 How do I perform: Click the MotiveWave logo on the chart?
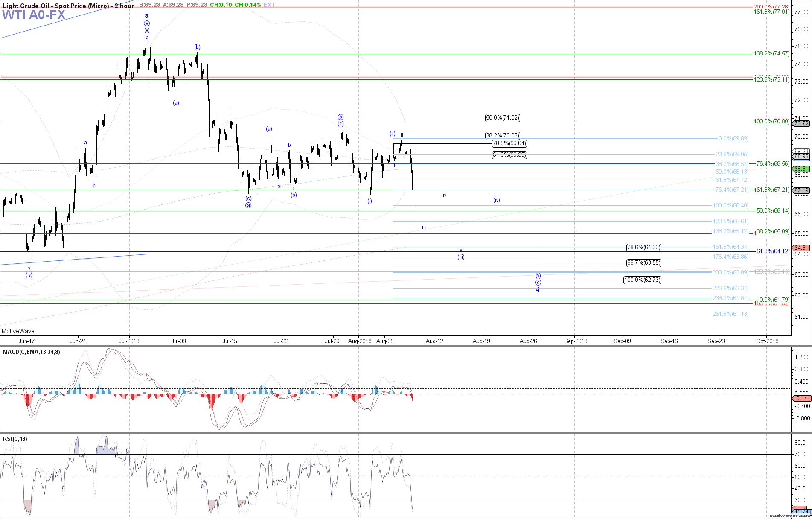[x=18, y=331]
